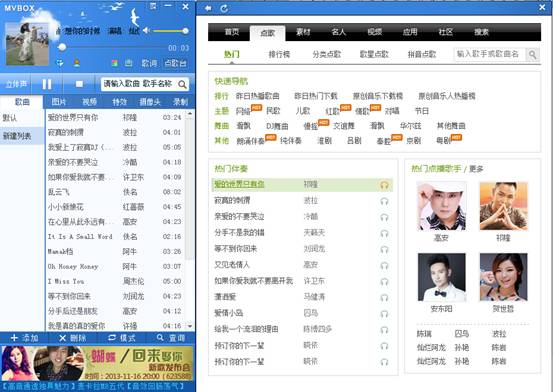The image size is (553, 392).
Task: Click headphone icon for 如果你爱我就不要离开我
Action: tap(384, 282)
